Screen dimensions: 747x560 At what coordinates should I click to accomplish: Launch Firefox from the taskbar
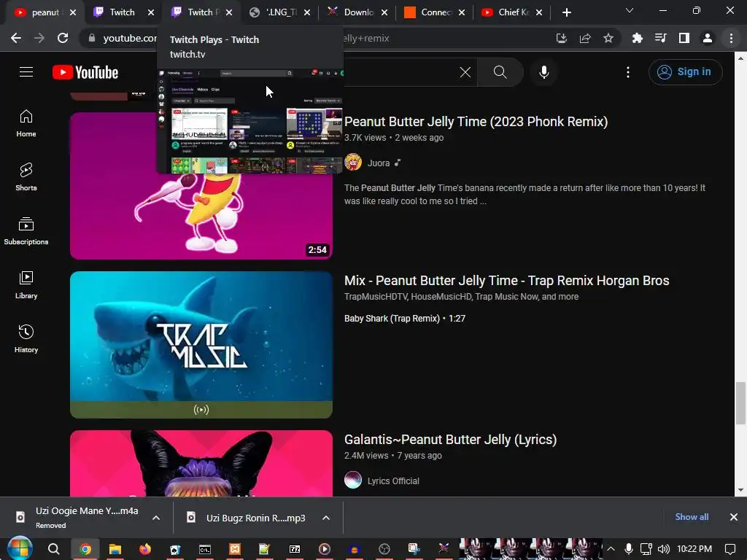coord(145,549)
